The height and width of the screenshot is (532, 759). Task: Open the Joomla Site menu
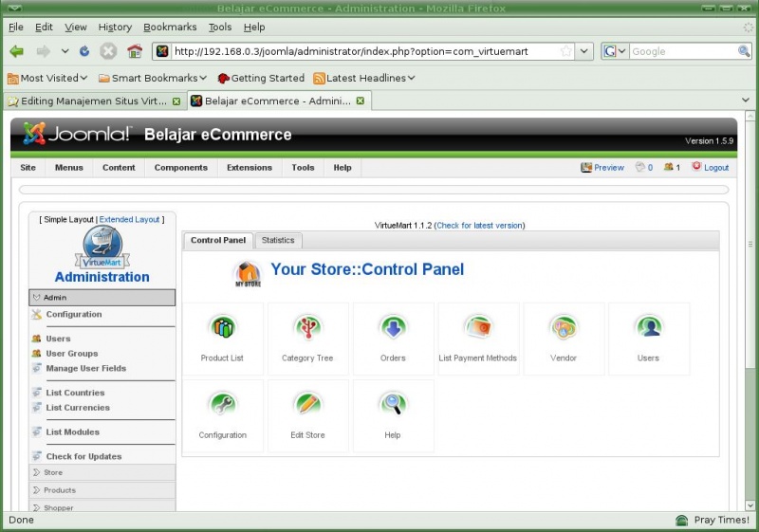click(x=28, y=167)
